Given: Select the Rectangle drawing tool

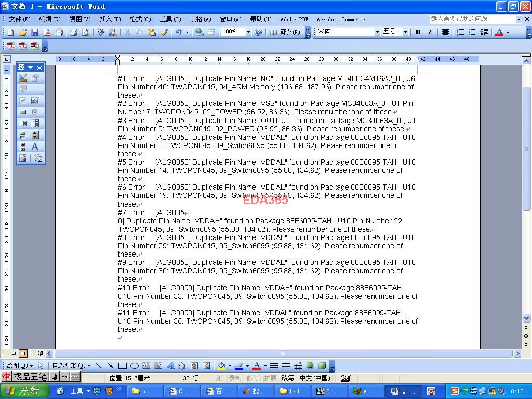Looking at the screenshot, I should point(123,366).
